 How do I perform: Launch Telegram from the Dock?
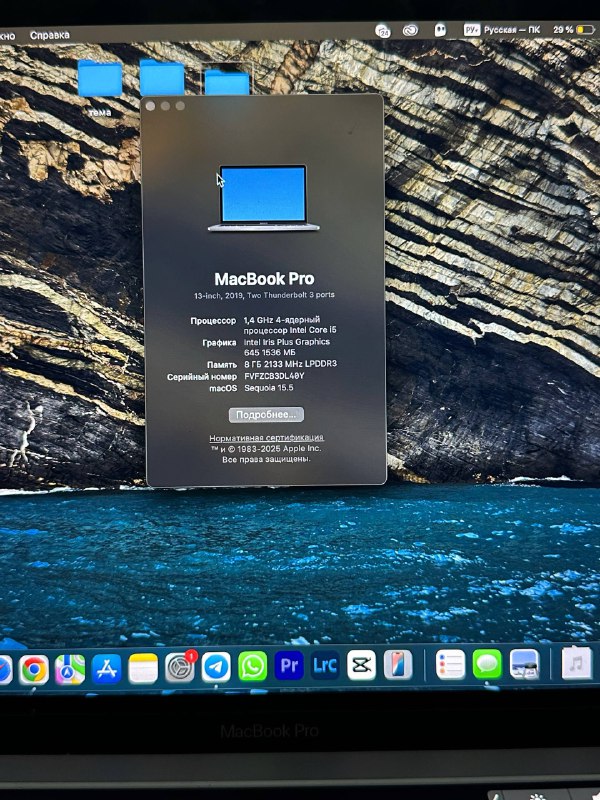click(x=216, y=667)
